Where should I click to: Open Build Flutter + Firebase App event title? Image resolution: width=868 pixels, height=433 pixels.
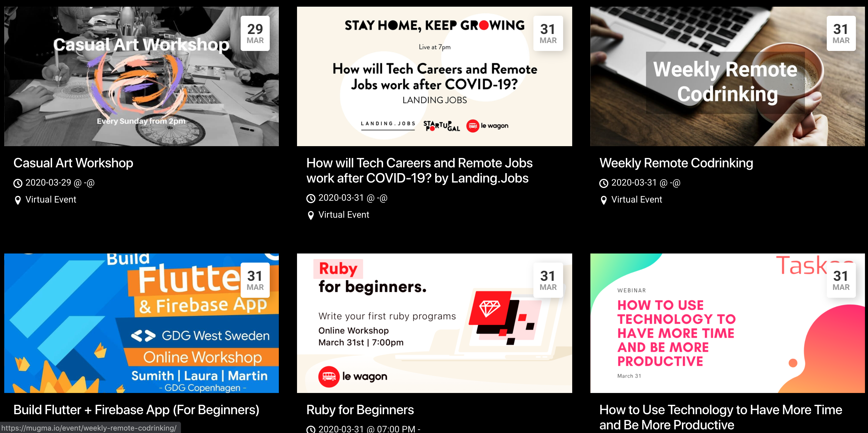[x=136, y=410]
